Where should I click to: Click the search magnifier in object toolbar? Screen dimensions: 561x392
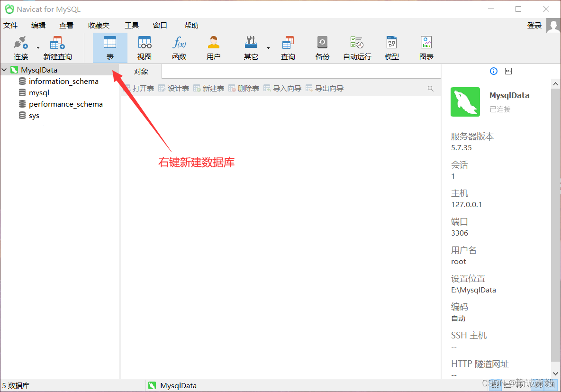[x=430, y=89]
